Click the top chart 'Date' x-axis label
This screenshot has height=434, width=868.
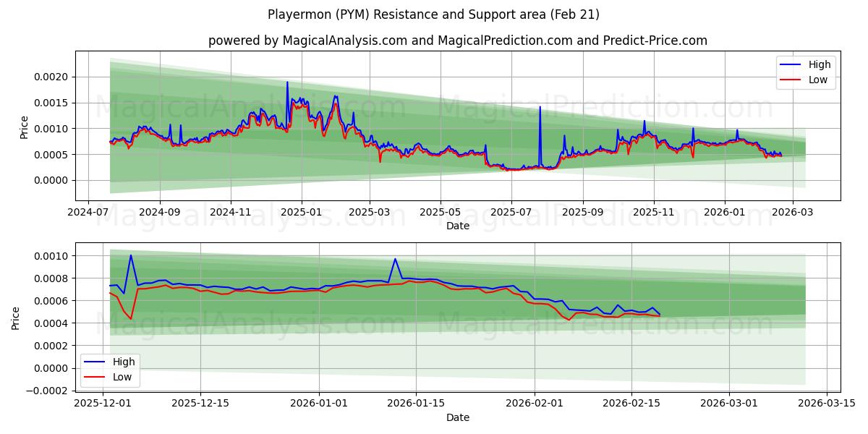(457, 226)
